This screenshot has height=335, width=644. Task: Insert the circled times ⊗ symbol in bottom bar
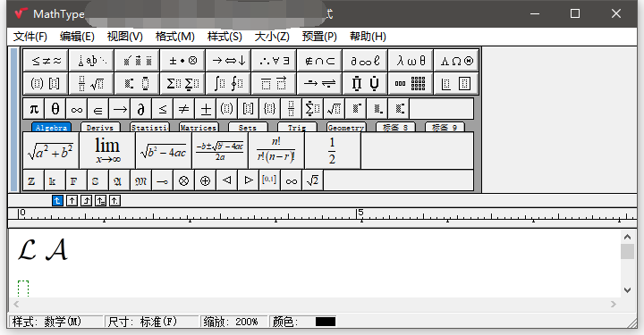(x=183, y=180)
